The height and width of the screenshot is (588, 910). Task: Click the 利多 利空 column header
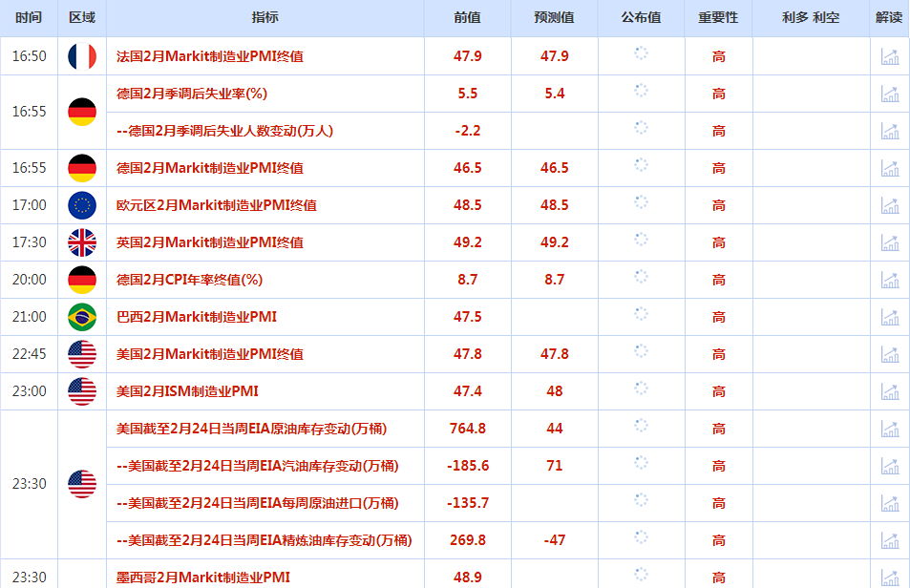[x=811, y=17]
